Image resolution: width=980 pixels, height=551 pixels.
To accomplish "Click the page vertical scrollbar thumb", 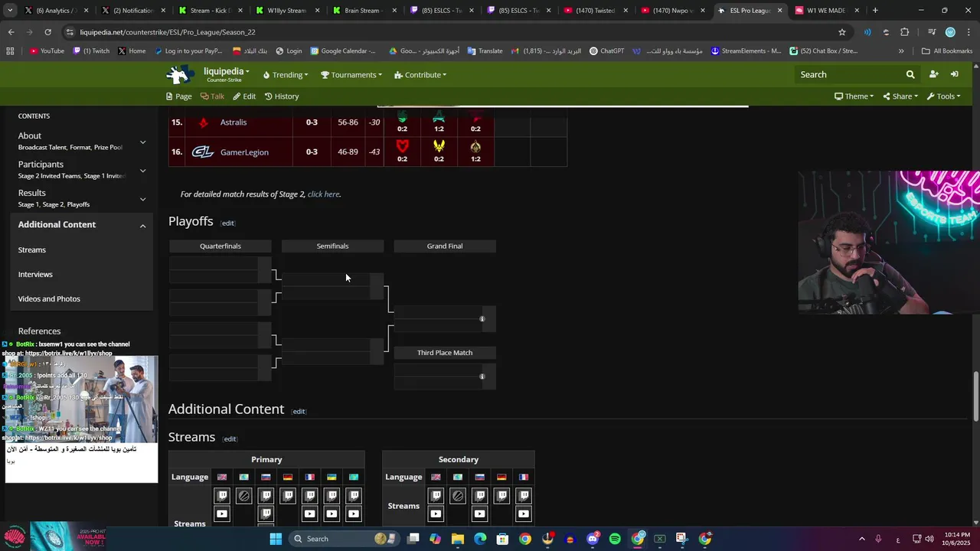I will click(975, 396).
